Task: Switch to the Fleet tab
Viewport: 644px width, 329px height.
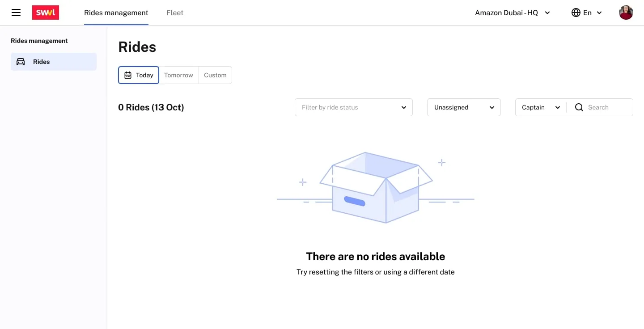Action: coord(175,13)
